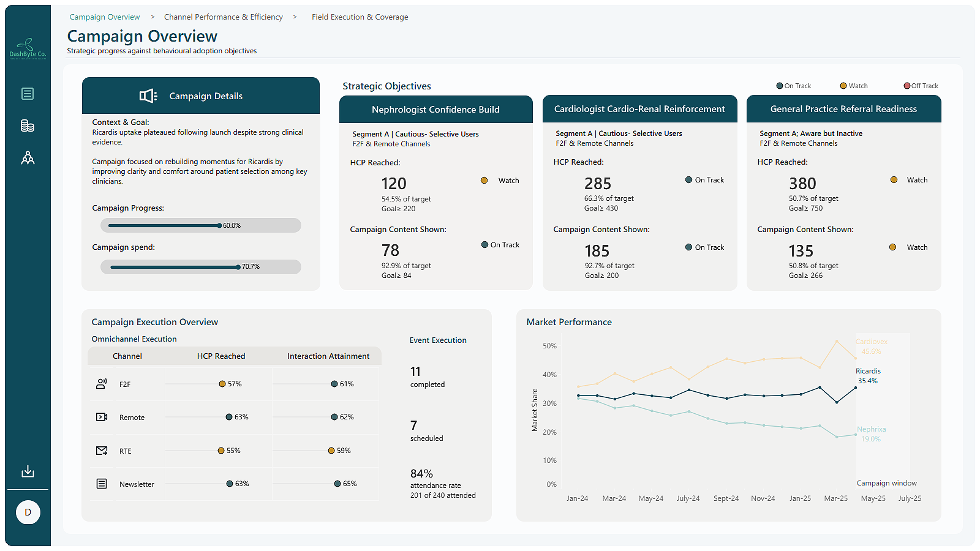This screenshot has width=980, height=551.
Task: Click the Nephrixa 19.0% line label
Action: 871,434
